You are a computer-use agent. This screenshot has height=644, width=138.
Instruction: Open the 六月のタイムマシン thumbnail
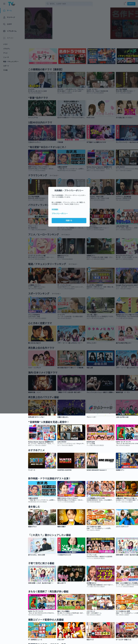(42, 133)
